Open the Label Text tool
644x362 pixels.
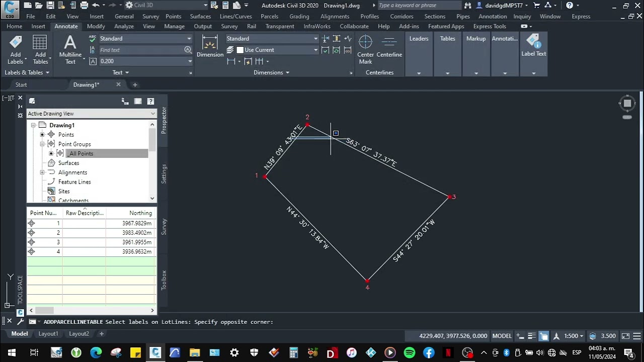pos(533,45)
